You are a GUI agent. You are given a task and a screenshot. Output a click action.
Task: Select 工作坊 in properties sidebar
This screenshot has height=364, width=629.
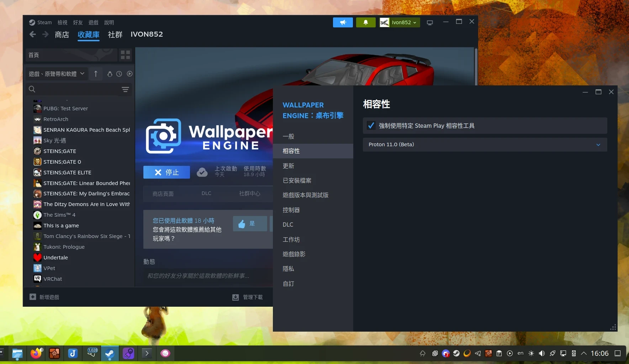[313, 239]
